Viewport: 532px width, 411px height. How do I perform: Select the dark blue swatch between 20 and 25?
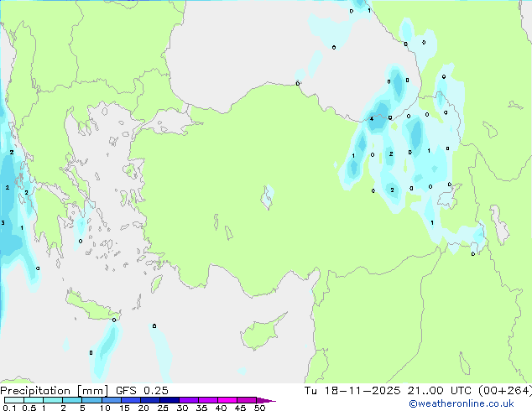click(150, 400)
